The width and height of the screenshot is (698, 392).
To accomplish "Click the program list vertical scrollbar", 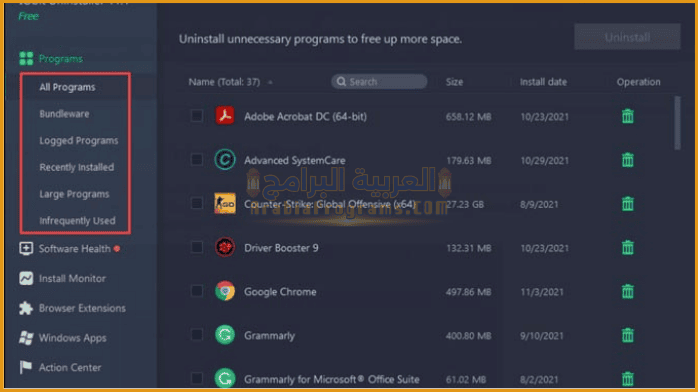I will [x=677, y=123].
